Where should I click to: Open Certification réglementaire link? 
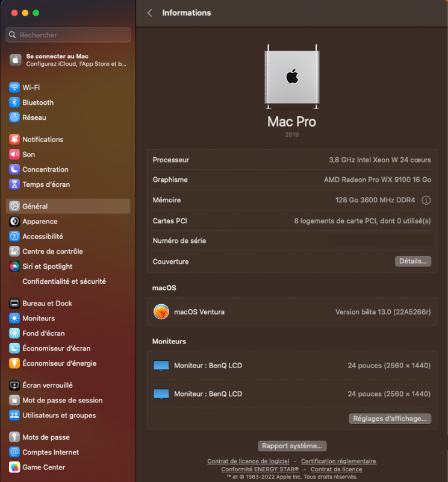(338, 461)
